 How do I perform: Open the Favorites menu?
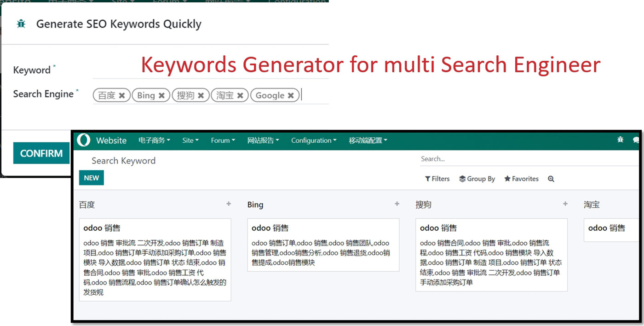click(x=521, y=179)
